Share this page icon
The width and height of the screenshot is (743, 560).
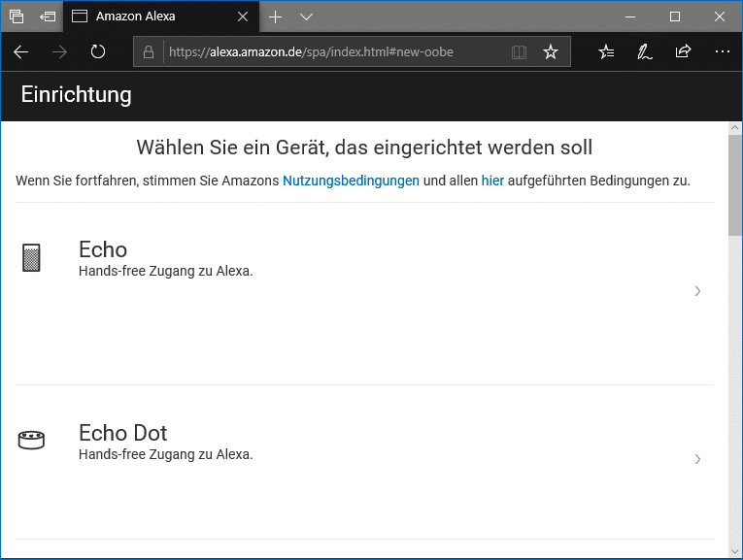pos(683,51)
